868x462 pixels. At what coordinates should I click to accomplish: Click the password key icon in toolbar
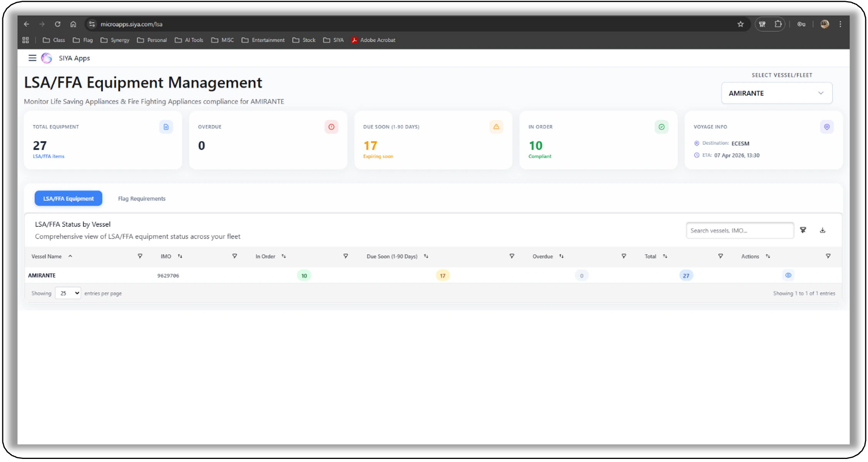(x=801, y=24)
